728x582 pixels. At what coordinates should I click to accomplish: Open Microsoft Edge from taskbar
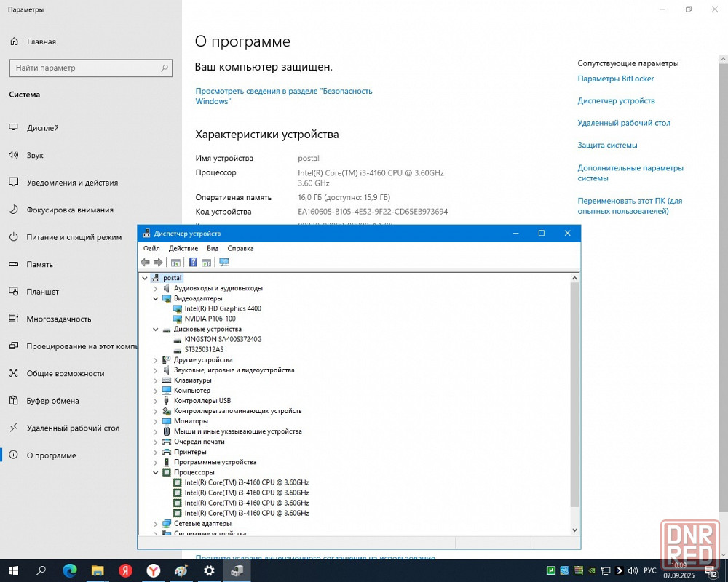[70, 571]
